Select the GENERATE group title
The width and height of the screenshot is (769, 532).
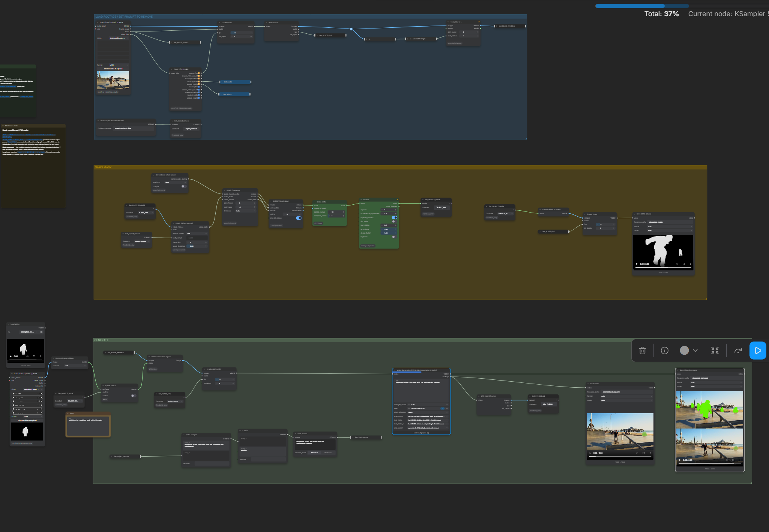[x=101, y=340]
